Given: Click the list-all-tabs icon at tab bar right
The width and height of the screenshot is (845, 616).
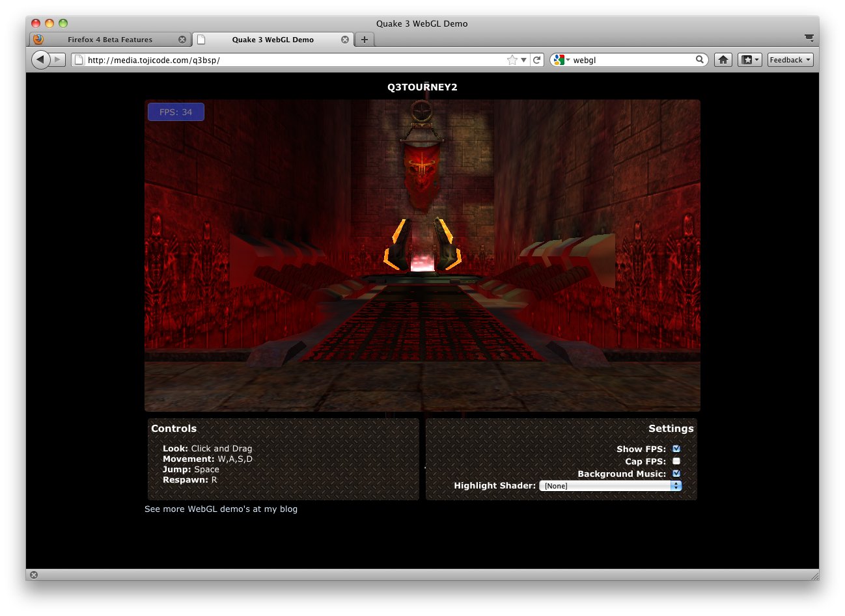Looking at the screenshot, I should (x=809, y=38).
